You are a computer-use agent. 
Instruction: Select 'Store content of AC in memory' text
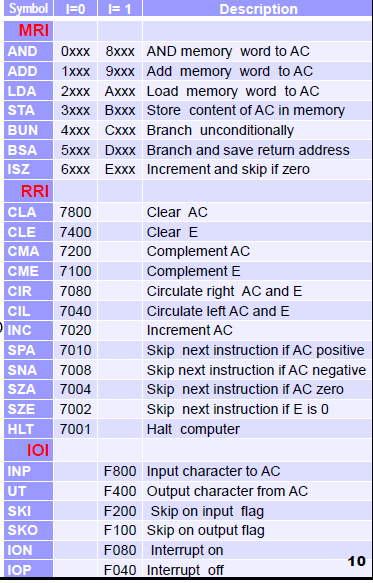[245, 110]
